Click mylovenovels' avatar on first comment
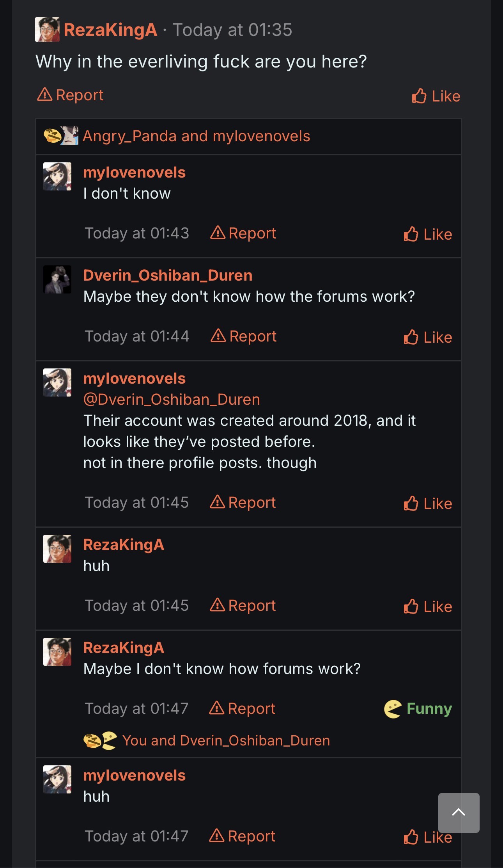Screen dimensions: 503x868 point(57,176)
